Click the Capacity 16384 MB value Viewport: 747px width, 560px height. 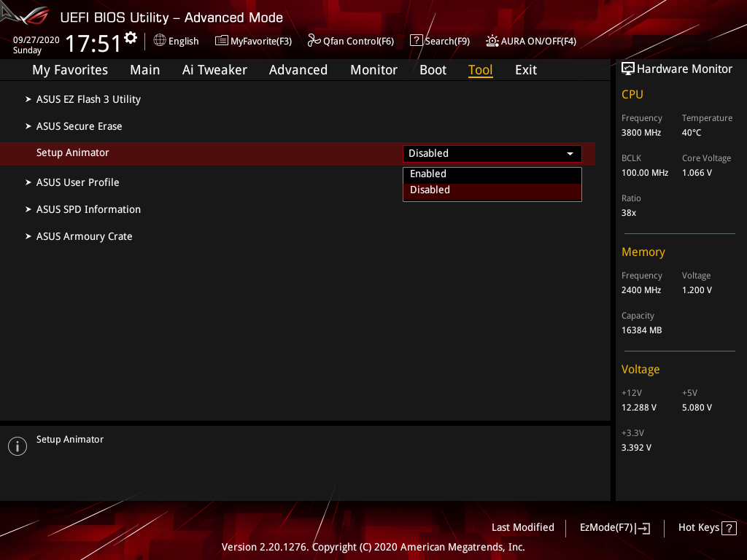click(641, 330)
